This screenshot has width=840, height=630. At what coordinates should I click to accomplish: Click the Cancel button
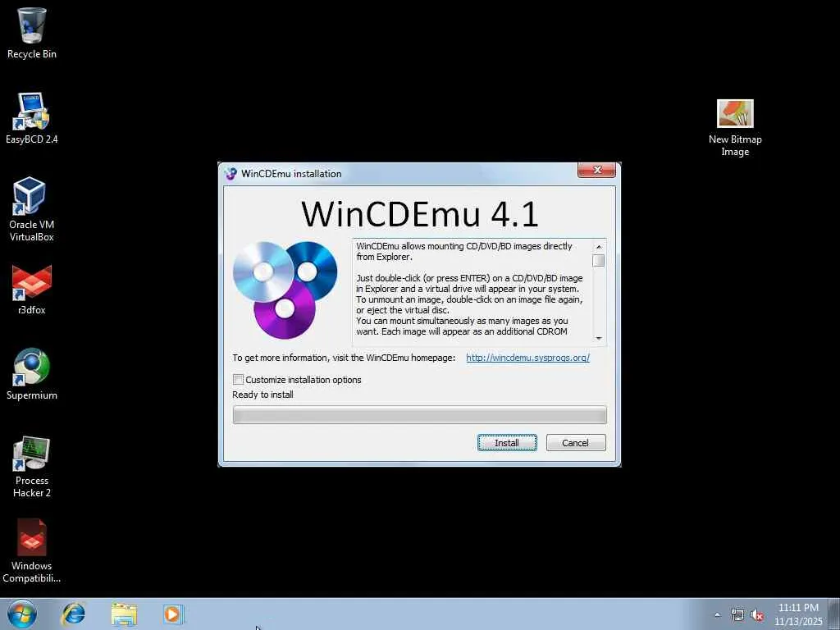tap(576, 442)
